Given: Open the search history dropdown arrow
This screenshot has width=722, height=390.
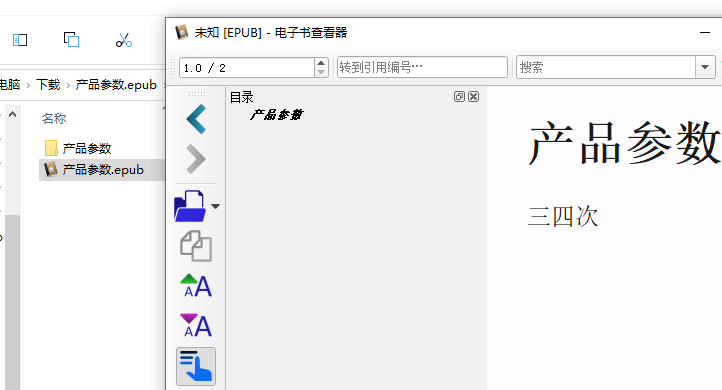Looking at the screenshot, I should (705, 67).
